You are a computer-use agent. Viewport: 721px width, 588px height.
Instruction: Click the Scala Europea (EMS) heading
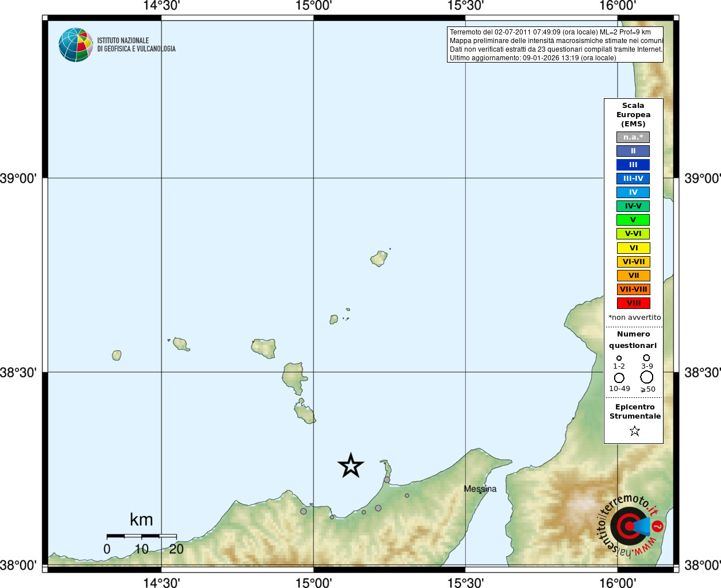coord(633,115)
